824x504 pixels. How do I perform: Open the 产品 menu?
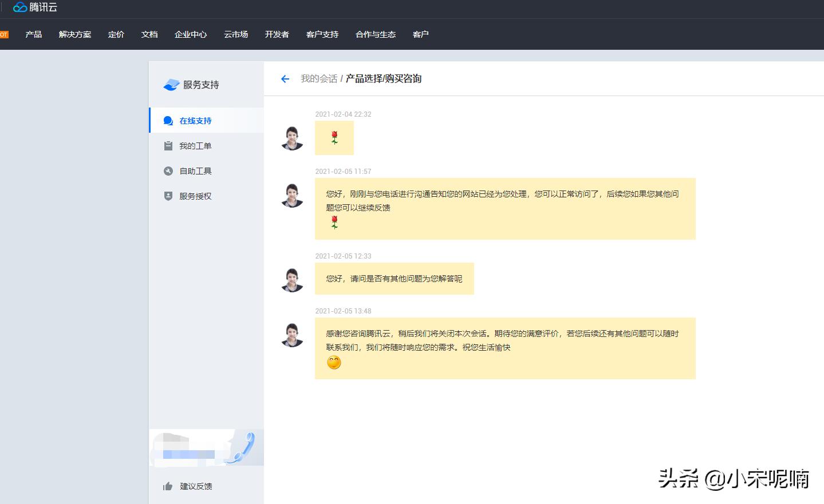33,34
